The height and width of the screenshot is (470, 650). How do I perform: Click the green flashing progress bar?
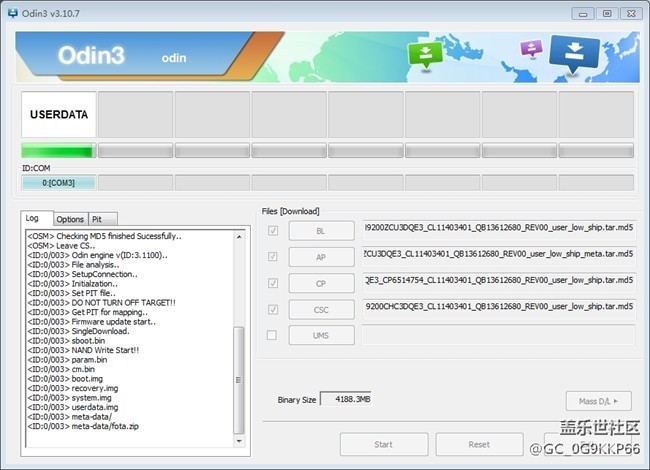click(x=58, y=150)
